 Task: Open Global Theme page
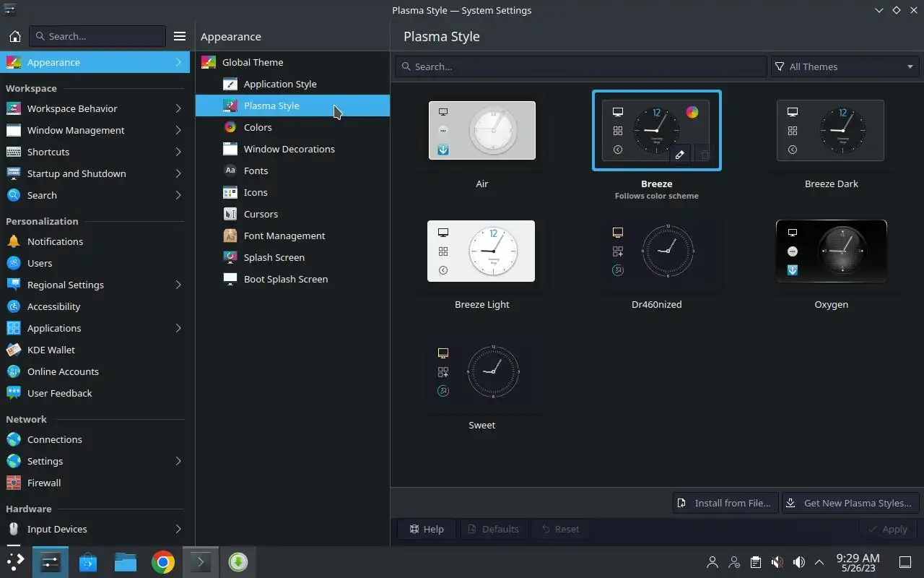tap(292, 62)
